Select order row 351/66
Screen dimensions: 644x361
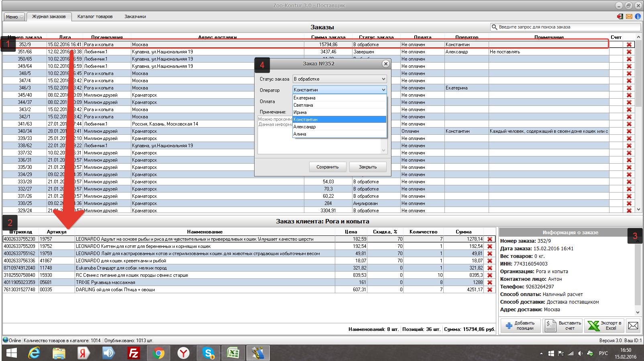coord(306,52)
